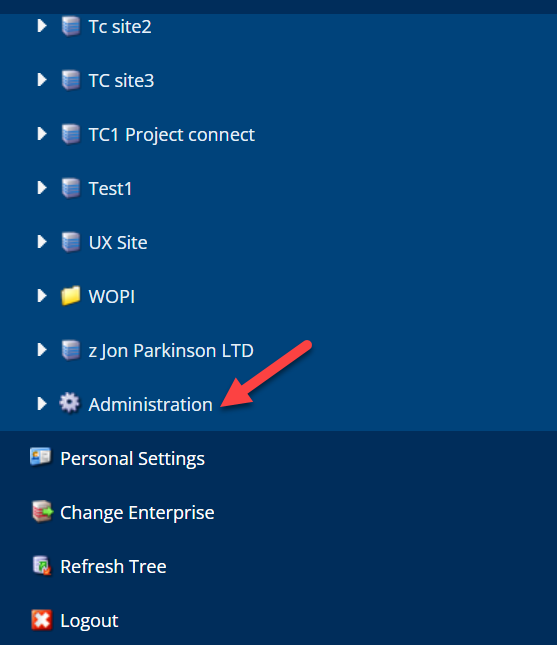
Task: Expand the Test1 tree arrow
Action: tap(42, 188)
